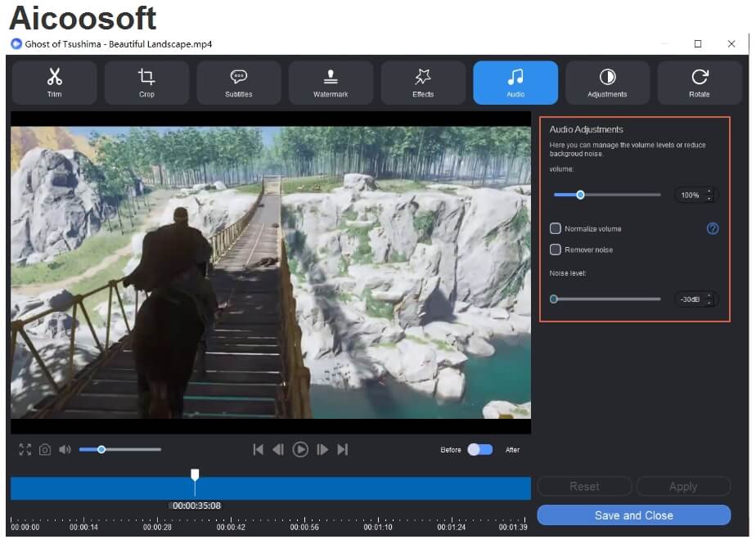This screenshot has width=756, height=544.
Task: Enable the Remover noise checkbox
Action: [x=556, y=250]
